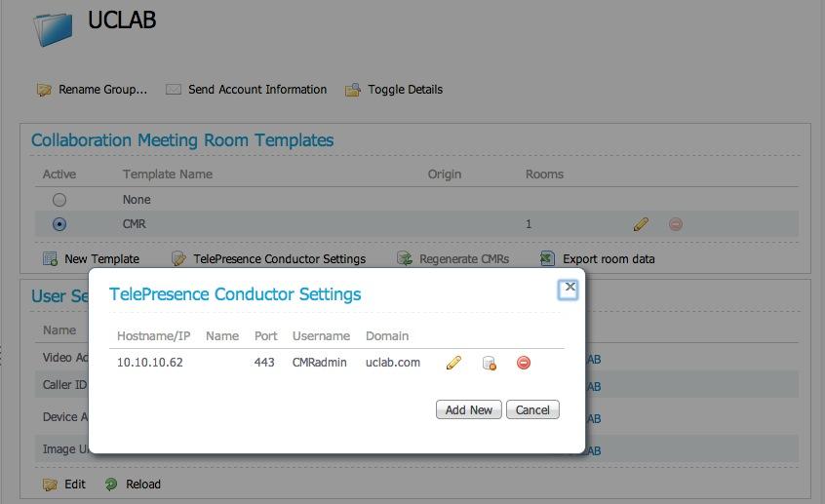The image size is (825, 504).
Task: Choose Send Account Information
Action: click(257, 90)
